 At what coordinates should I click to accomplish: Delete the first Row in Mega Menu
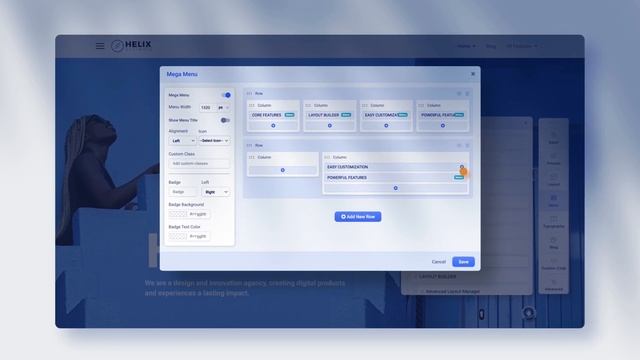(467, 93)
